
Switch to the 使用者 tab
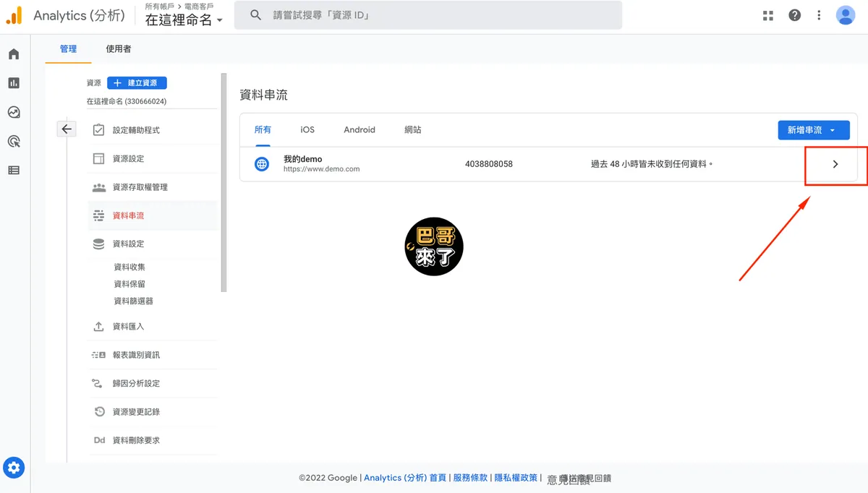119,49
